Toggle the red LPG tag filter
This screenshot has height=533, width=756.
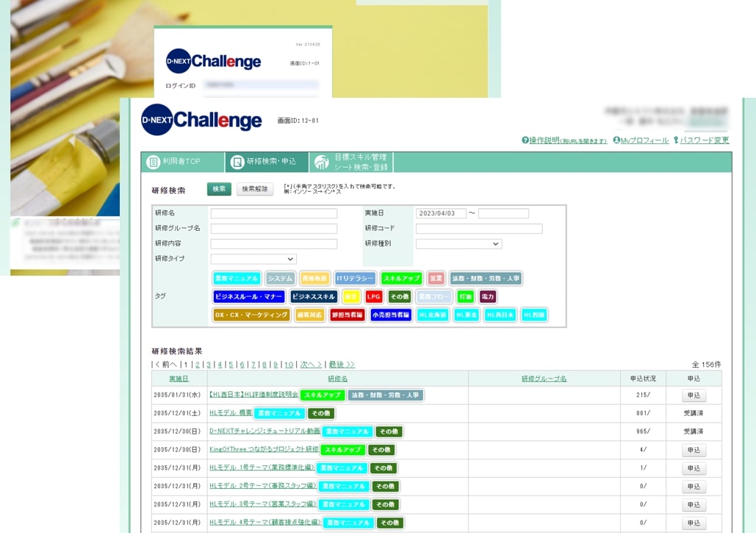click(374, 297)
